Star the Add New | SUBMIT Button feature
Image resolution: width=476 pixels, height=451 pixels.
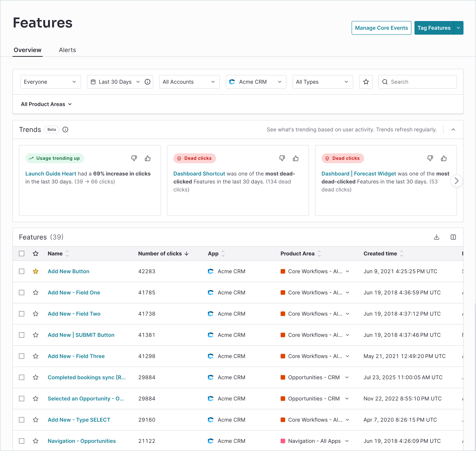(x=36, y=335)
